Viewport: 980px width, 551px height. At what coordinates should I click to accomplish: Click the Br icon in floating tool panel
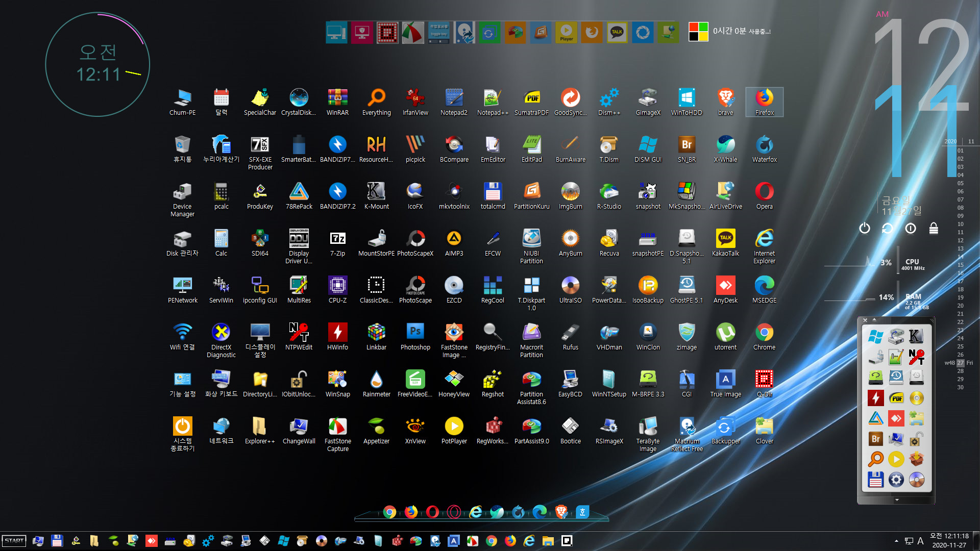876,439
